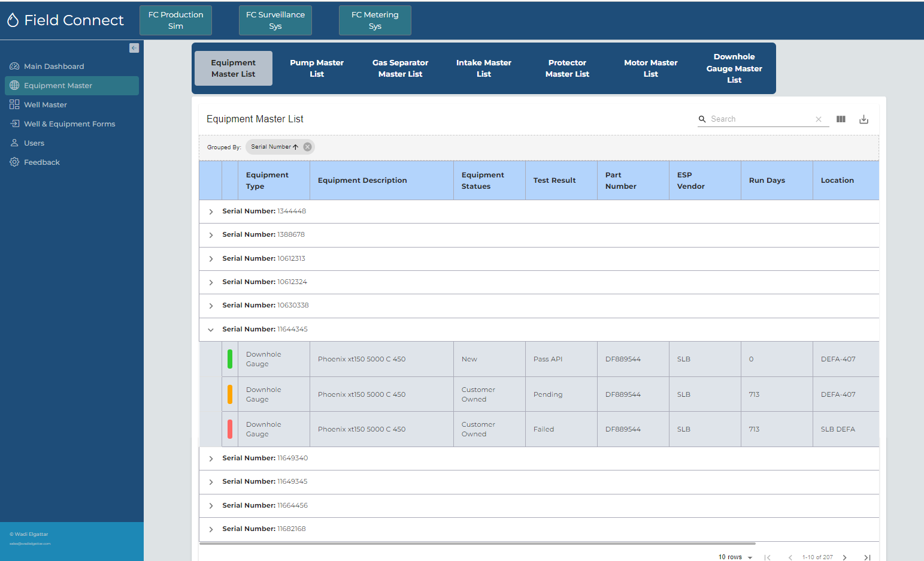Collapse the sidebar with the arrow icon
Screen dimensions: 924x561
coord(134,48)
